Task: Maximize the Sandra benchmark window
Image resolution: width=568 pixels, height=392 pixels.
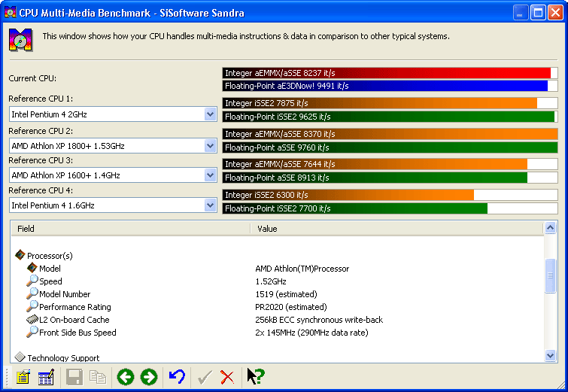Action: click(x=539, y=13)
